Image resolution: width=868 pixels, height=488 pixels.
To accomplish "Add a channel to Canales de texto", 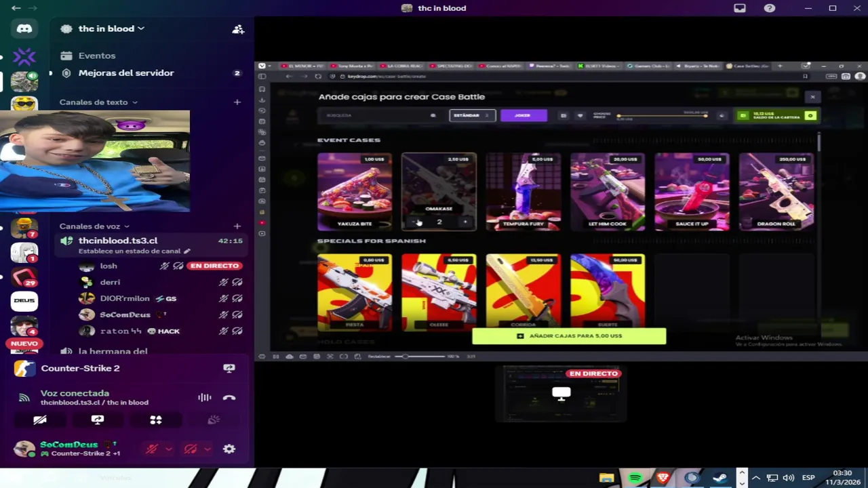I will (237, 102).
